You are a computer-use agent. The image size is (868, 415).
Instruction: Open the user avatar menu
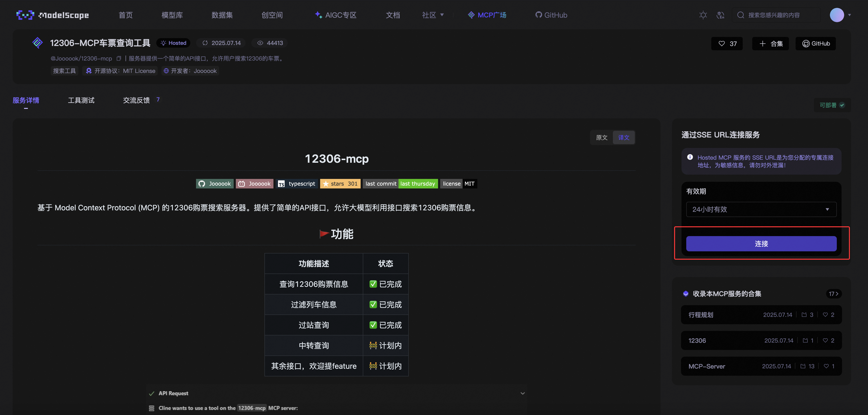(x=837, y=15)
